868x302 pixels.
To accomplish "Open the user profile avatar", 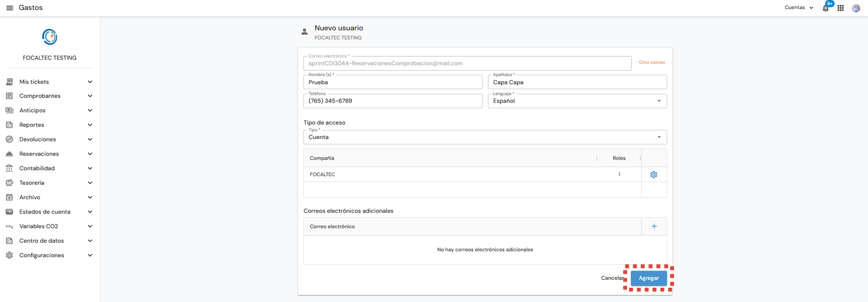I will coord(856,8).
